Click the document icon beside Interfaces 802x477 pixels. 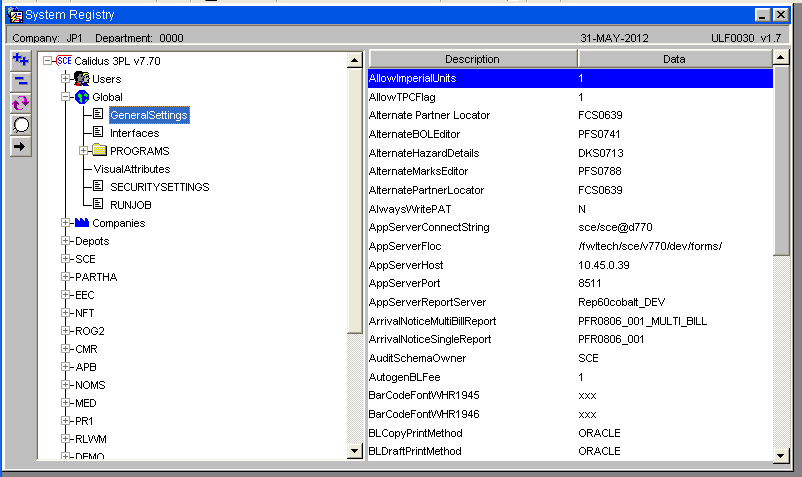click(x=98, y=132)
